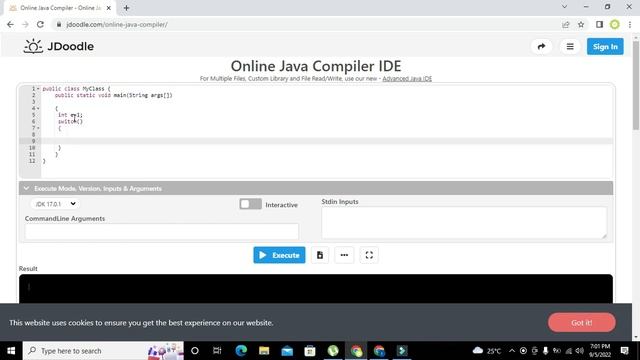Image resolution: width=640 pixels, height=360 pixels.
Task: Click the share page icon in address bar
Action: [565, 24]
